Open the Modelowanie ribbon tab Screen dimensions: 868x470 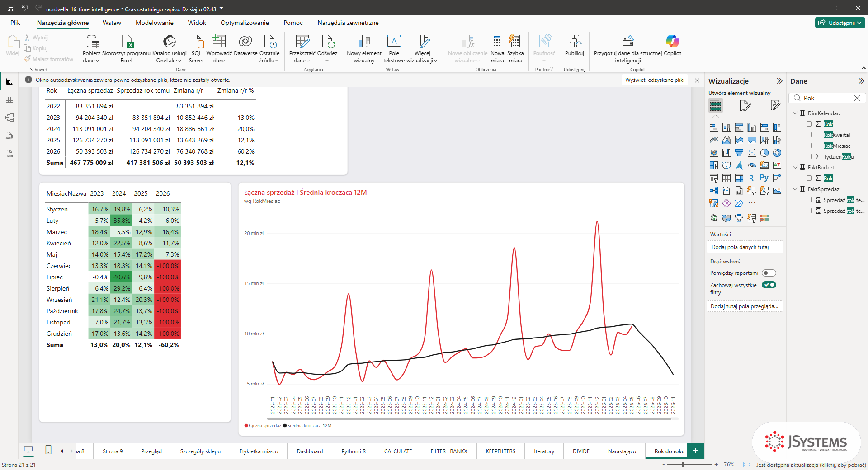coord(155,23)
